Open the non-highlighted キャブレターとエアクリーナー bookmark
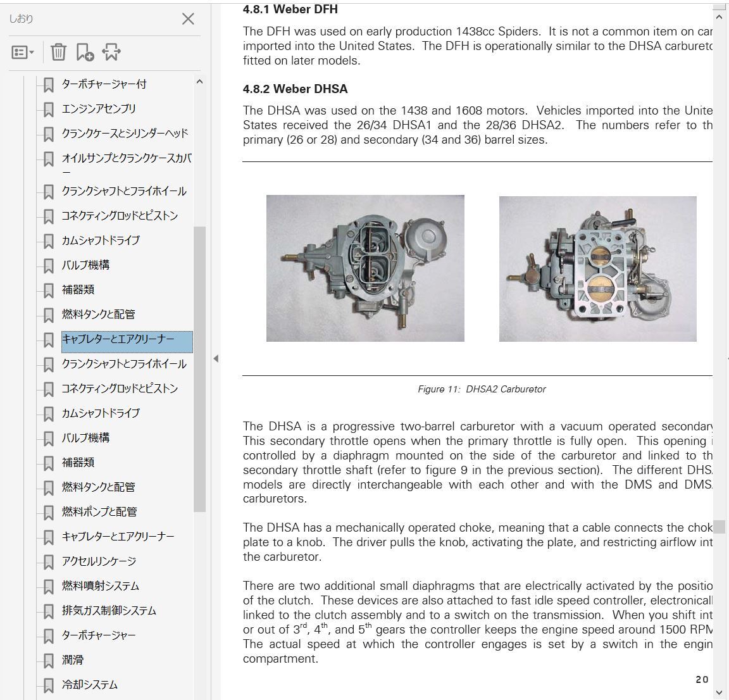This screenshot has height=700, width=729. 118,536
